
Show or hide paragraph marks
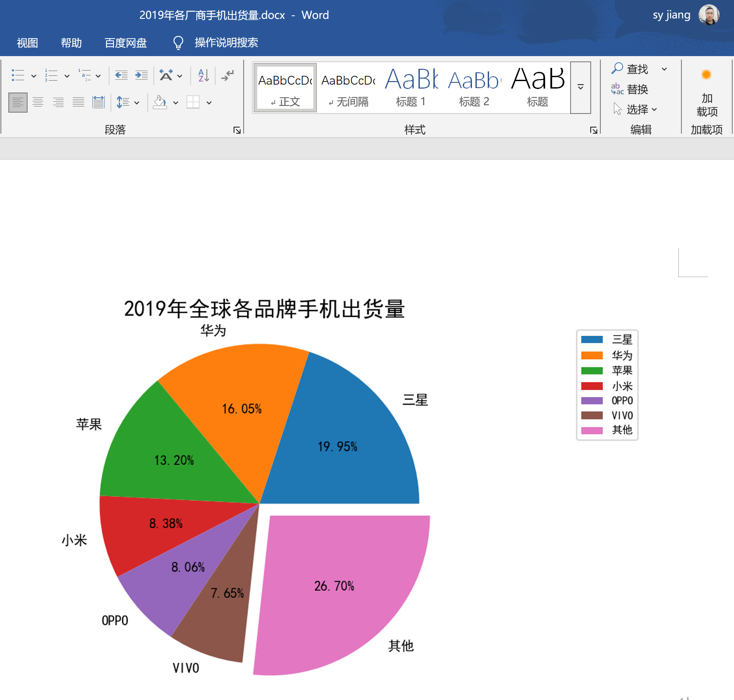(227, 75)
